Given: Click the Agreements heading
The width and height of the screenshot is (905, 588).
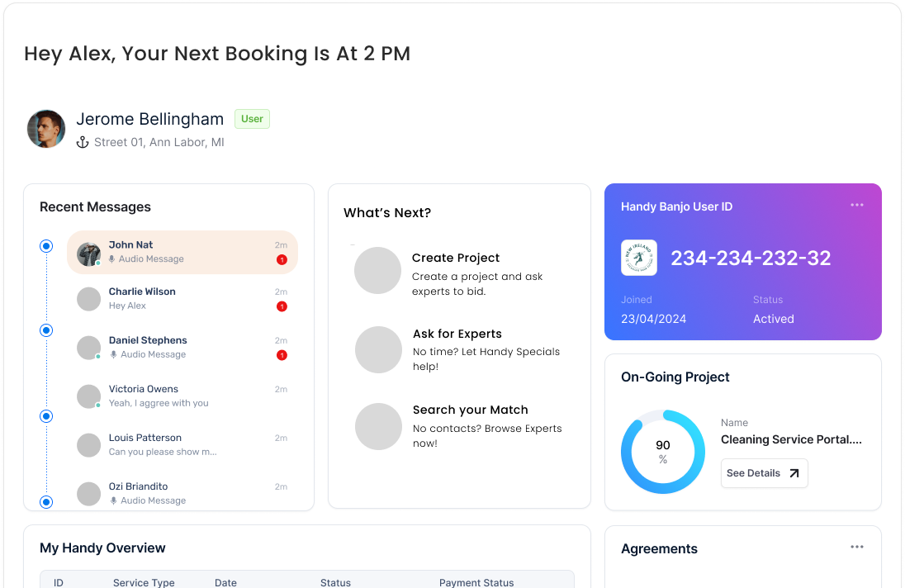Looking at the screenshot, I should click(x=659, y=548).
